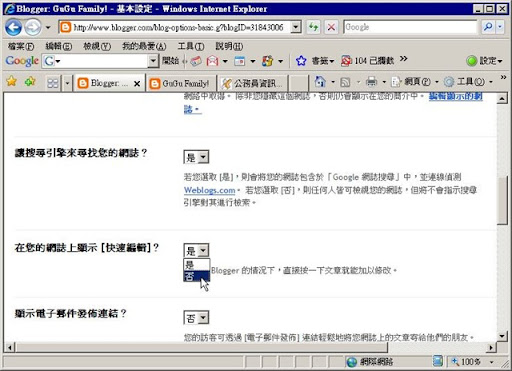Open the 編輯(E) menu
This screenshot has width=512, height=371.
click(x=59, y=46)
